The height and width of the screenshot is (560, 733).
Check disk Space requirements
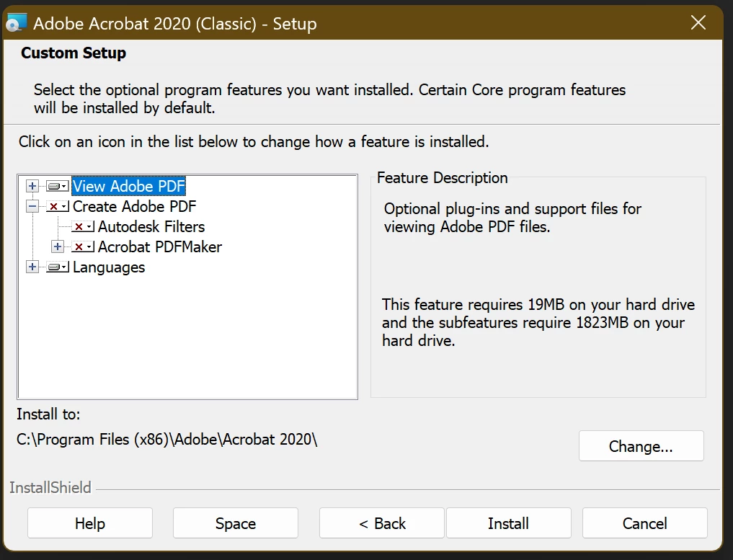pyautogui.click(x=236, y=523)
